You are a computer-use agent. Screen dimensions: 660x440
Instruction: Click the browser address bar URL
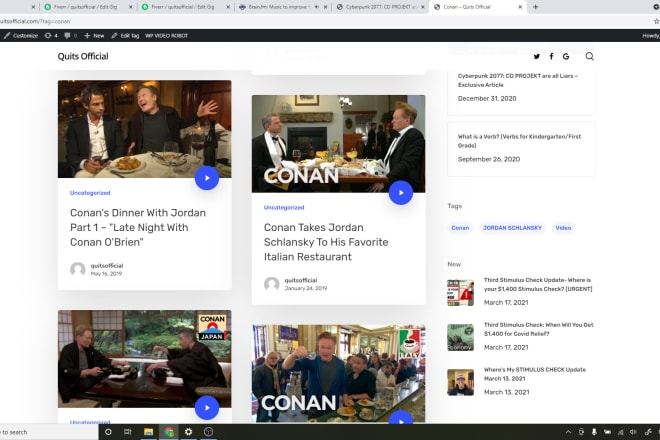[35, 21]
